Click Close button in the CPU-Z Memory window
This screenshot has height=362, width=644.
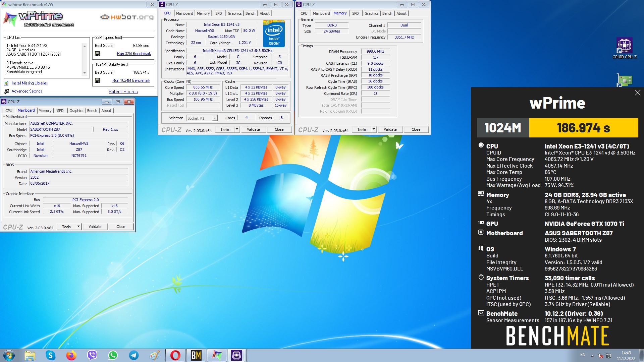point(416,129)
